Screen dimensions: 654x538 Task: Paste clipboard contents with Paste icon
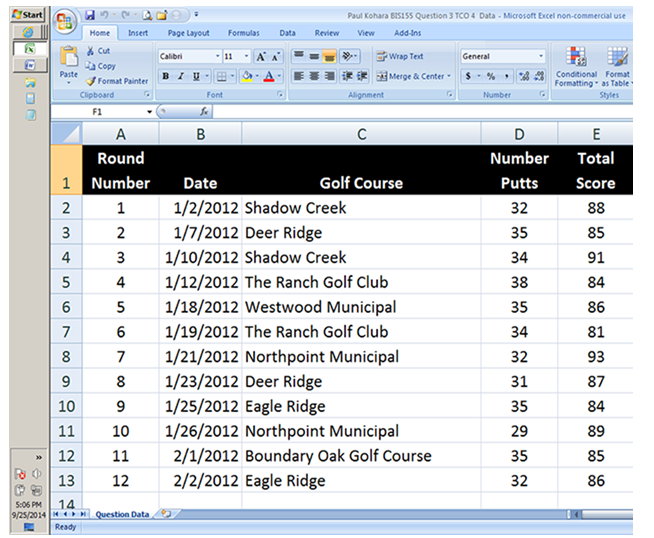point(69,57)
